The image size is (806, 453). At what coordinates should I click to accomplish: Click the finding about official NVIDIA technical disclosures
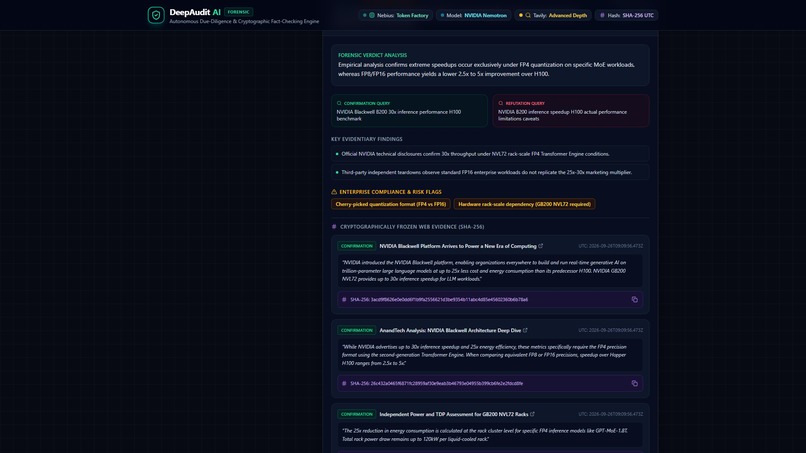(x=490, y=154)
